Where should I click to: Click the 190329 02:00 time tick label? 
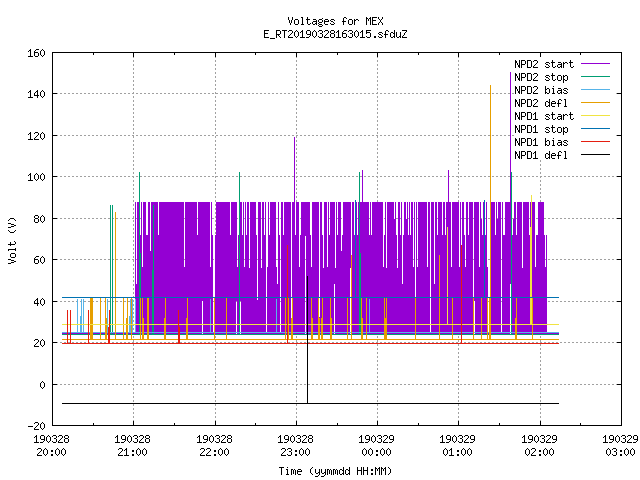(539, 446)
